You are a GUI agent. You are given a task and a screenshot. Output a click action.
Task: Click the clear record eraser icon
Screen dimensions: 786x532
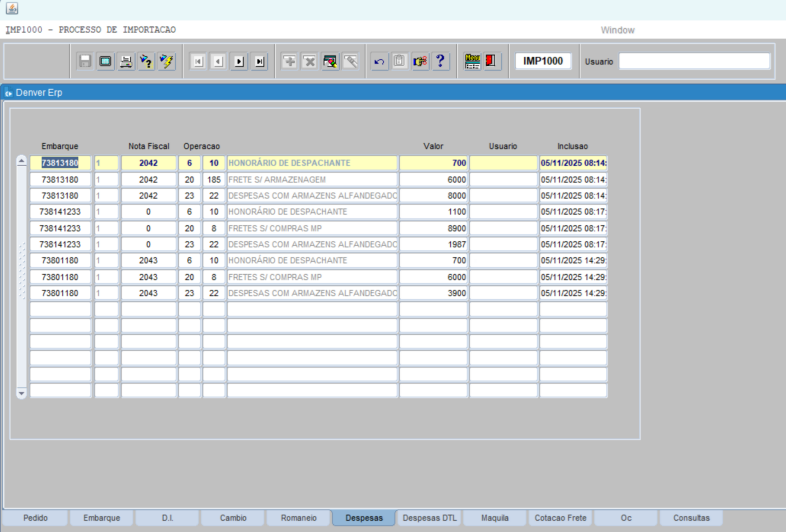click(350, 62)
